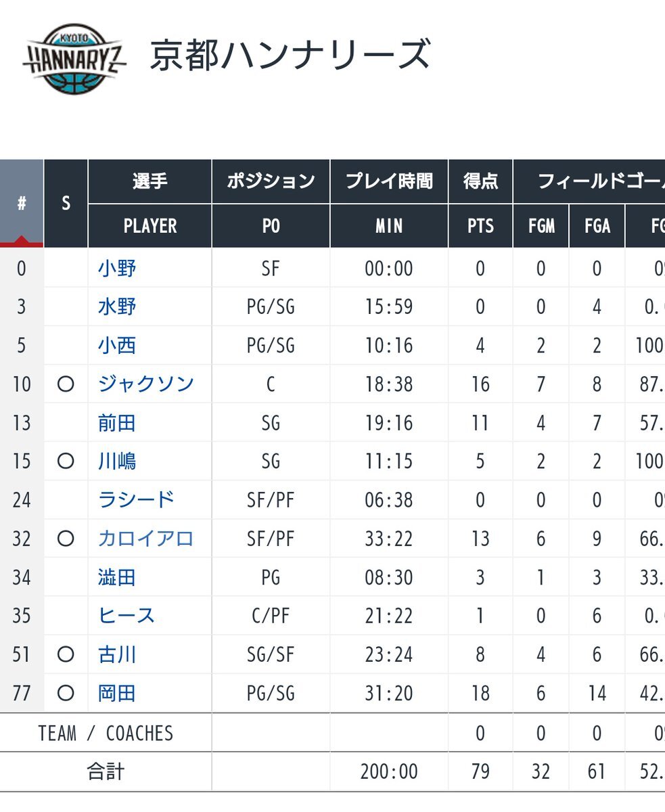Sort table by PTS column header
The image size is (665, 812).
[480, 226]
